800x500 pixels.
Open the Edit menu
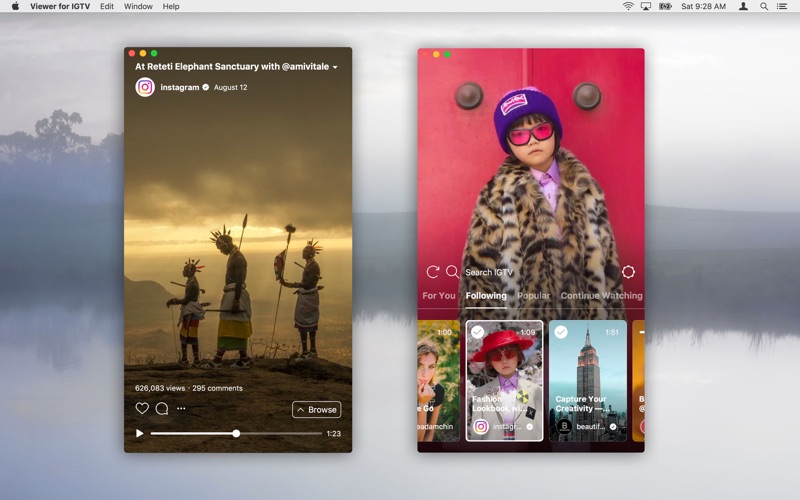click(x=107, y=6)
